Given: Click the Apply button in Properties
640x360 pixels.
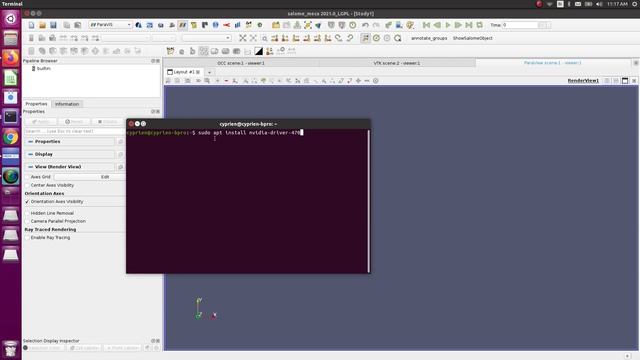Looking at the screenshot, I should click(41, 122).
